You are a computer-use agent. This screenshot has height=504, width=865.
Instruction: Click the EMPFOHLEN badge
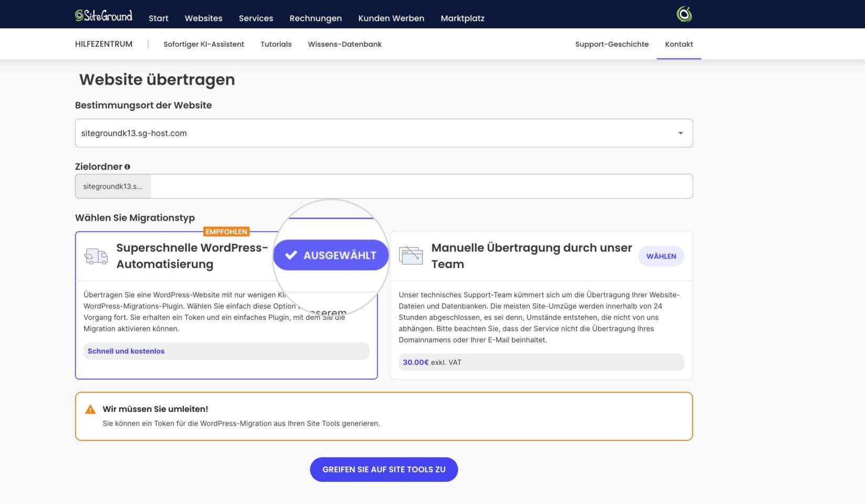click(226, 232)
